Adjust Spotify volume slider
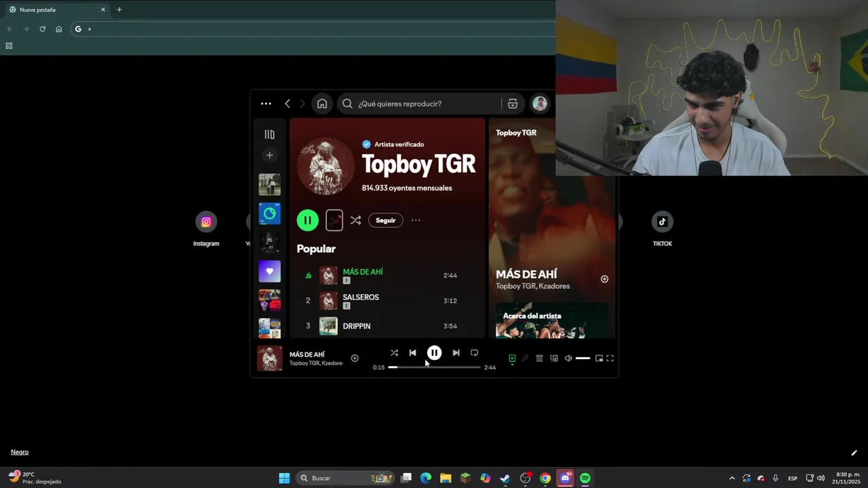868x488 pixels. click(583, 359)
